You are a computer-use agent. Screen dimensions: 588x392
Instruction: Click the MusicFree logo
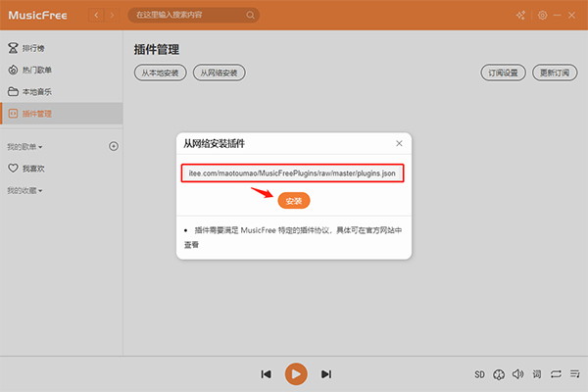click(x=37, y=16)
